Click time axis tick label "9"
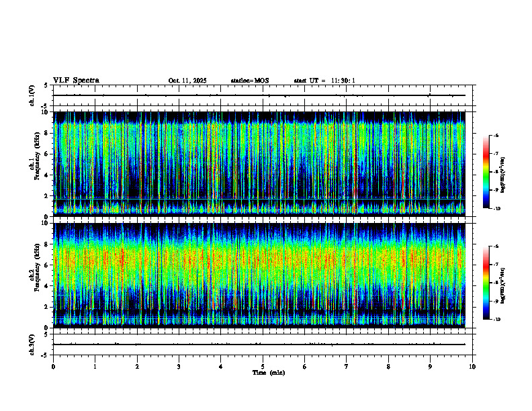Screen dimensions: 532x411 coord(430,367)
